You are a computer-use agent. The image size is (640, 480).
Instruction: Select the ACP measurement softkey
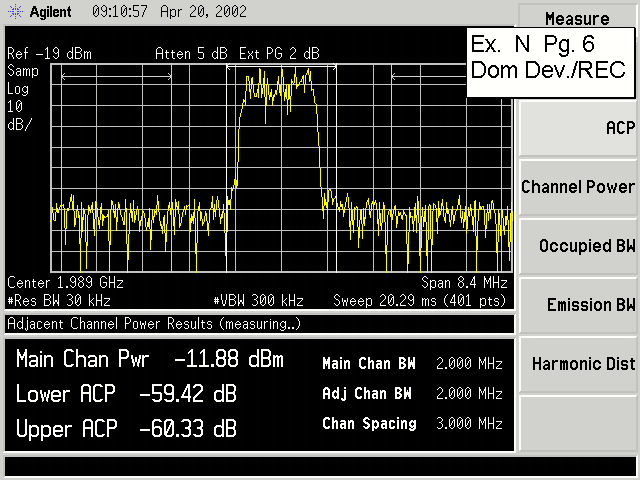click(578, 128)
